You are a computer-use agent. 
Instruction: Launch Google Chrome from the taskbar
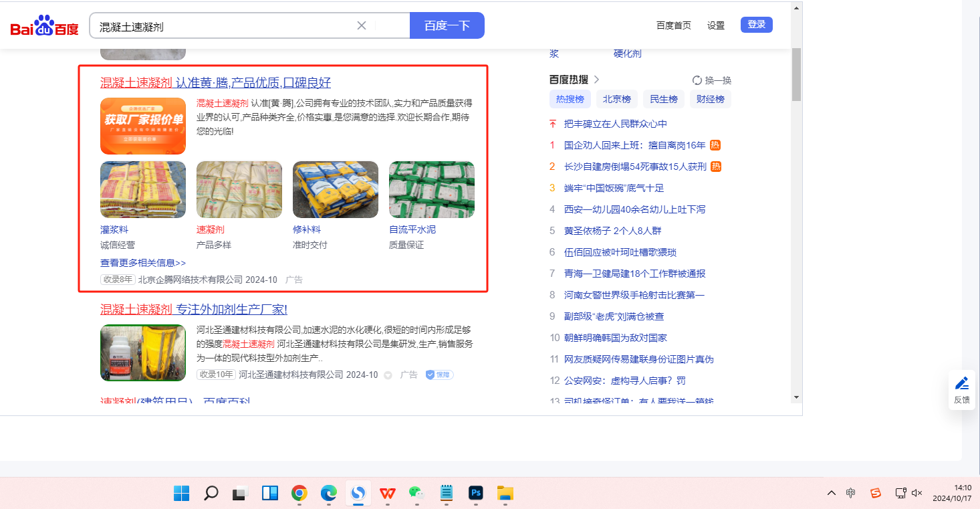(x=299, y=494)
